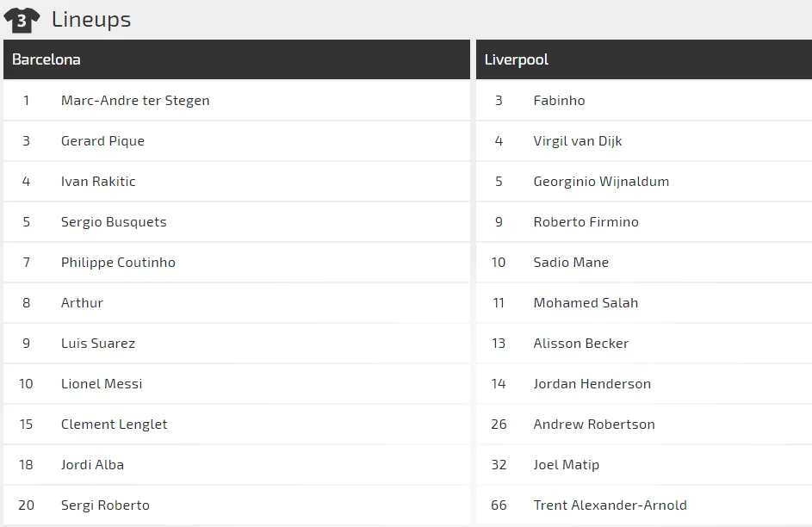Select the Barcelona team header

[x=46, y=59]
